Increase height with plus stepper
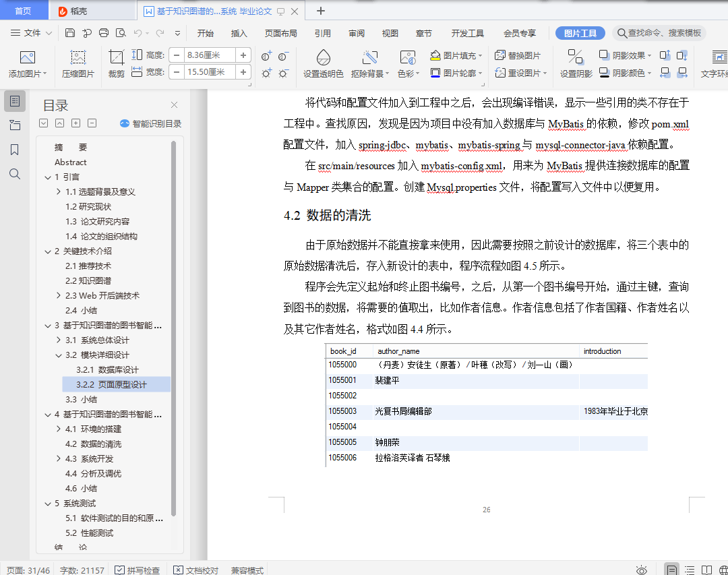The width and height of the screenshot is (728, 575). 243,55
